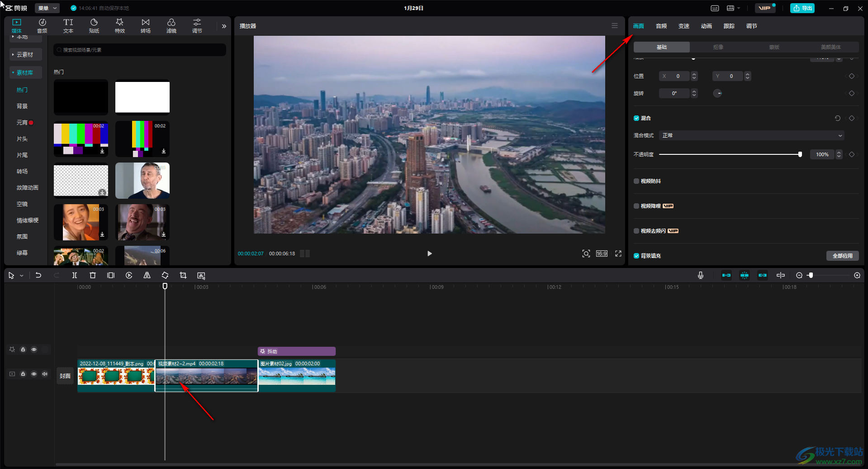Click the keyboard shortcuts icon
This screenshot has width=868, height=469.
715,8
